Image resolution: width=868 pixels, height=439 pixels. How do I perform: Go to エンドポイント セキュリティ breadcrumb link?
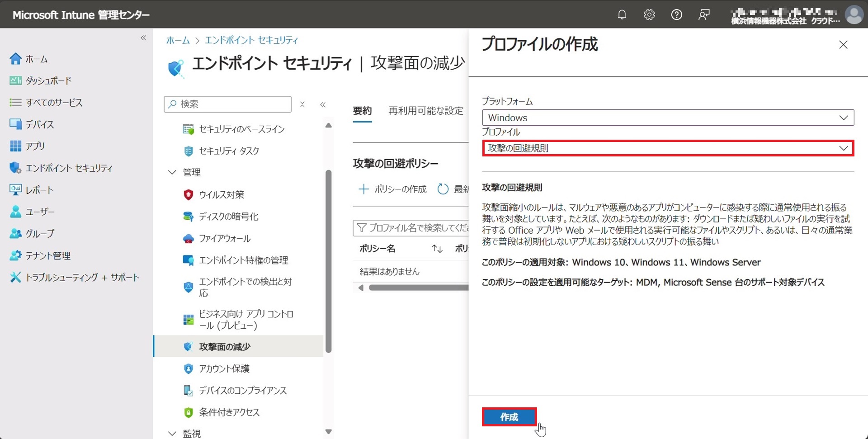tap(251, 40)
